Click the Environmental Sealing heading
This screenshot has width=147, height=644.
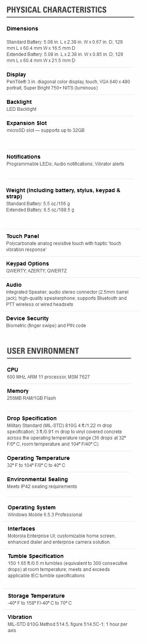(x=37, y=479)
